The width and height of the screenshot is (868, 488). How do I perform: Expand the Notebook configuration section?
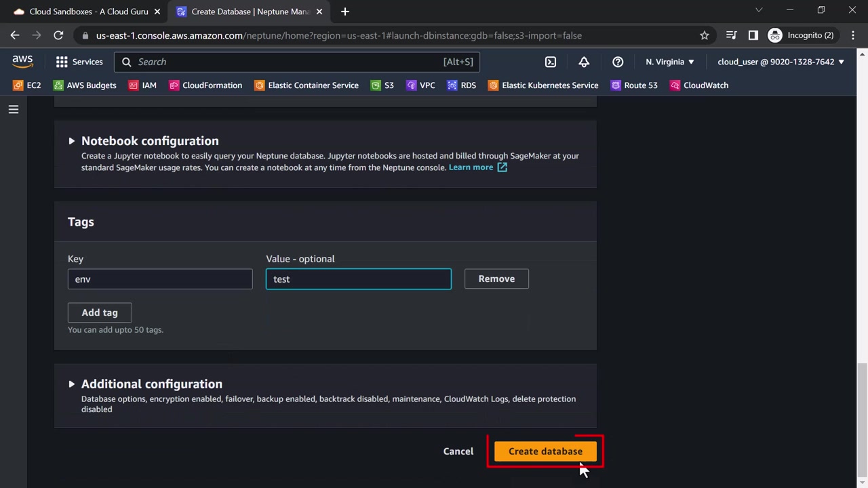point(71,141)
